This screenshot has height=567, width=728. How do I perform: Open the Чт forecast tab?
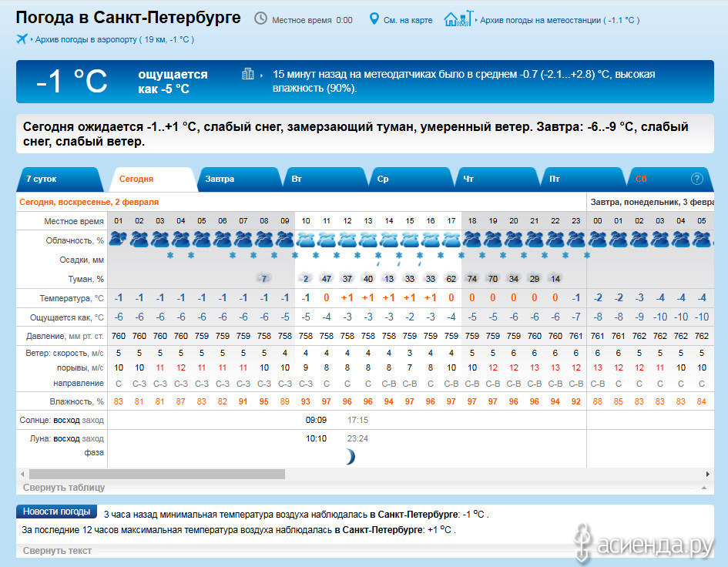pos(497,179)
